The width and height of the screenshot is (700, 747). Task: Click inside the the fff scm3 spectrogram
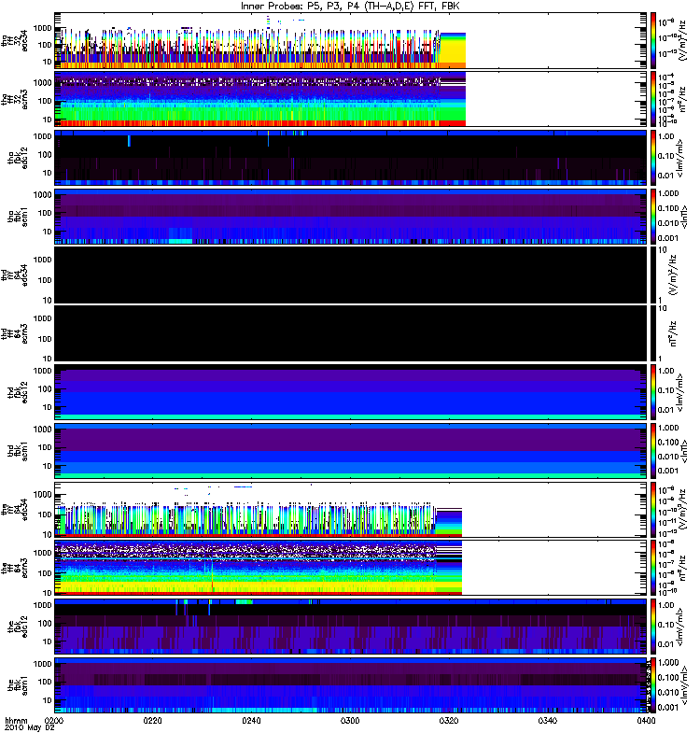pos(351,569)
